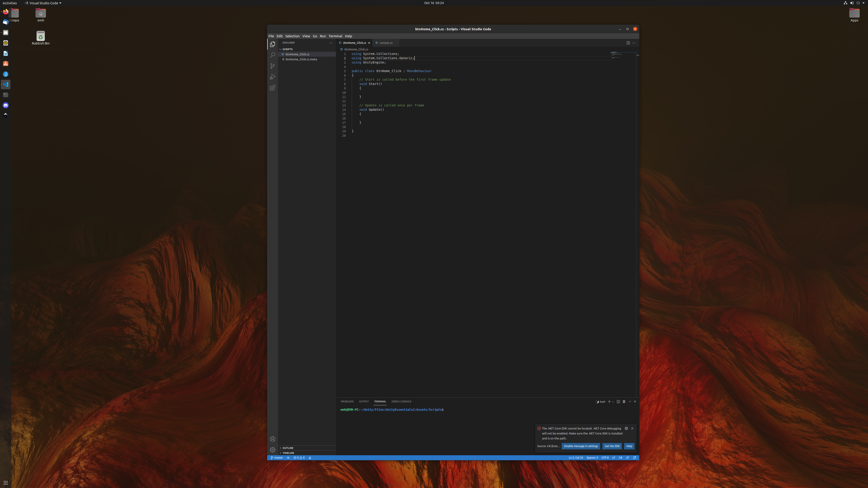The image size is (868, 488).
Task: Open the Help menu
Action: [348, 36]
